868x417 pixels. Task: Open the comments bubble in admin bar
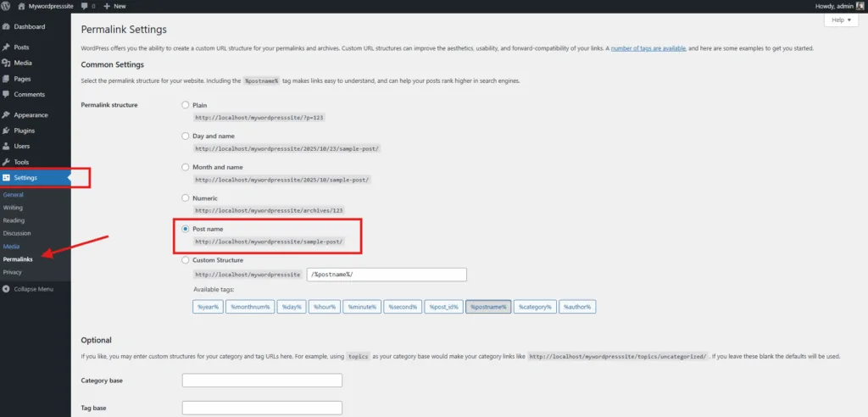(87, 6)
